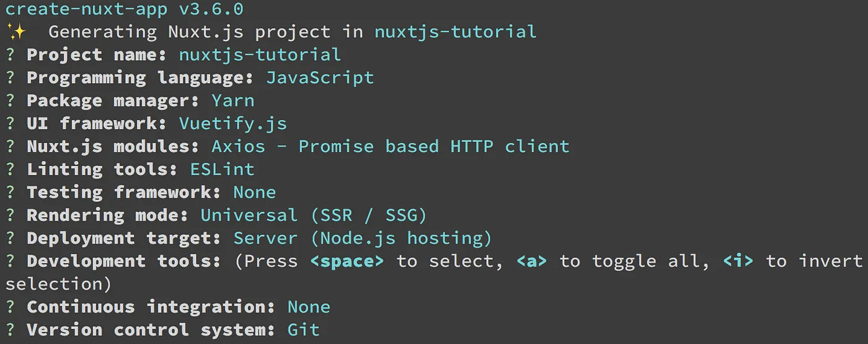Select the 'Yarn' answer
Viewport: 868px width, 344px height.
click(x=233, y=100)
